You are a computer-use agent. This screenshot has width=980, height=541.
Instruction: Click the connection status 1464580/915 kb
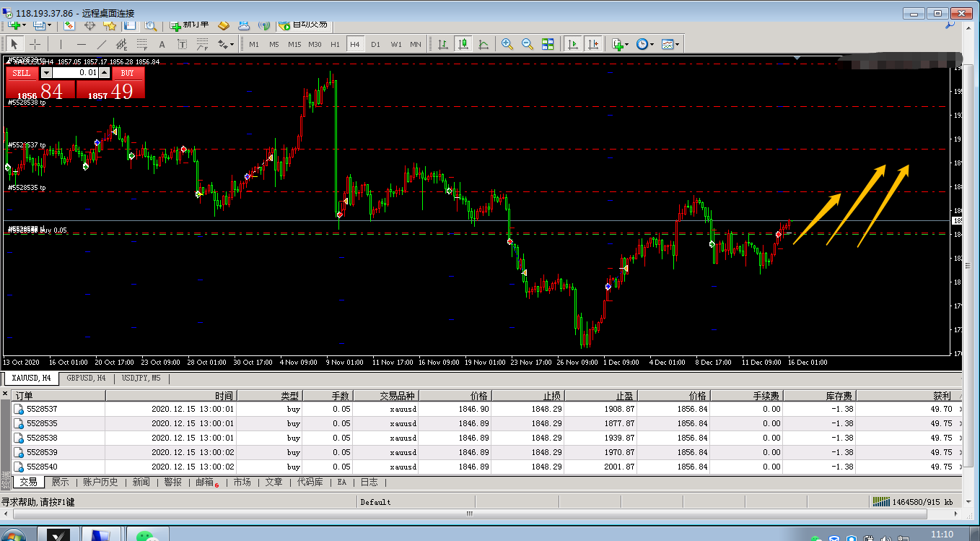coord(913,501)
